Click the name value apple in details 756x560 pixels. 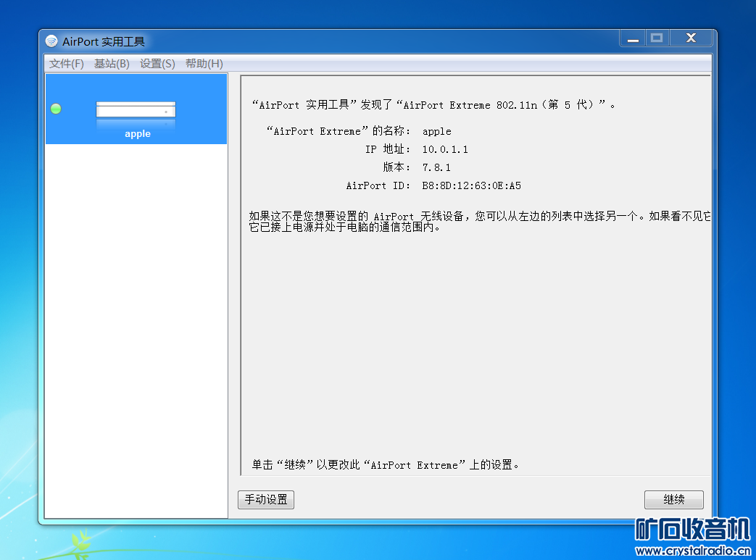[x=437, y=132]
